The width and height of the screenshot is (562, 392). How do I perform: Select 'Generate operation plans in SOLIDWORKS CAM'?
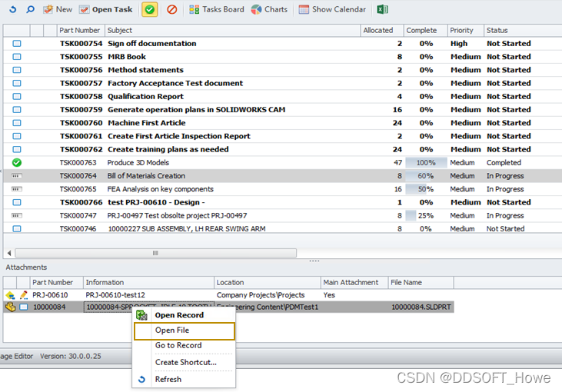point(196,110)
